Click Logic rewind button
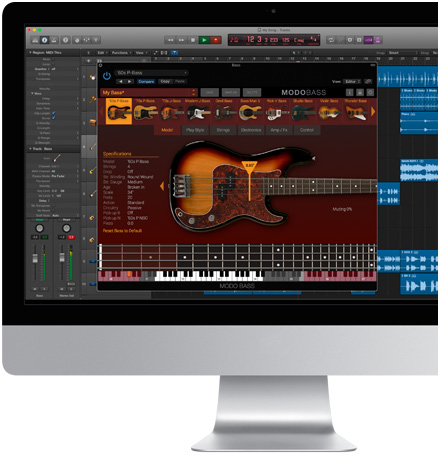Screen dimensions: 438x455 pyautogui.click(x=170, y=40)
